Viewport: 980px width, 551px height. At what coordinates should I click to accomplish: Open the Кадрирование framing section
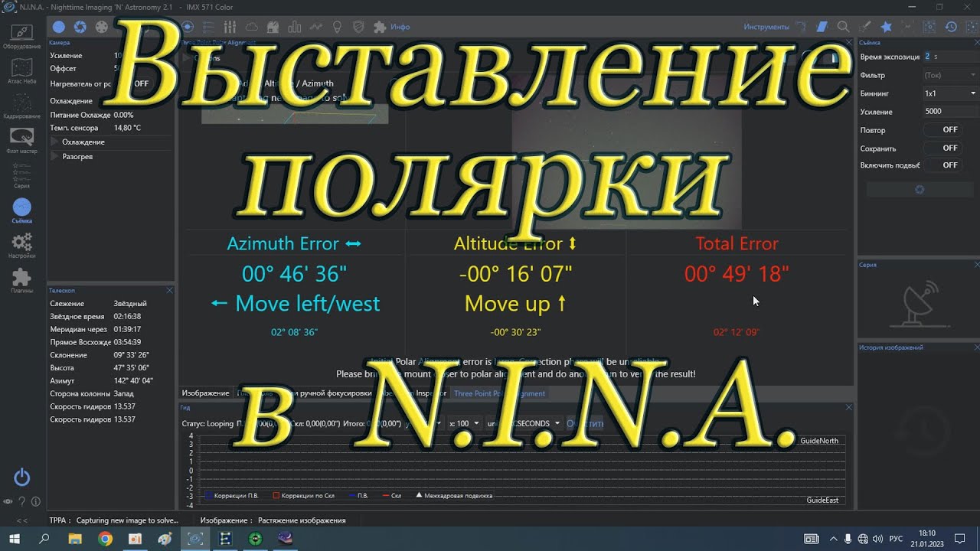pos(21,106)
